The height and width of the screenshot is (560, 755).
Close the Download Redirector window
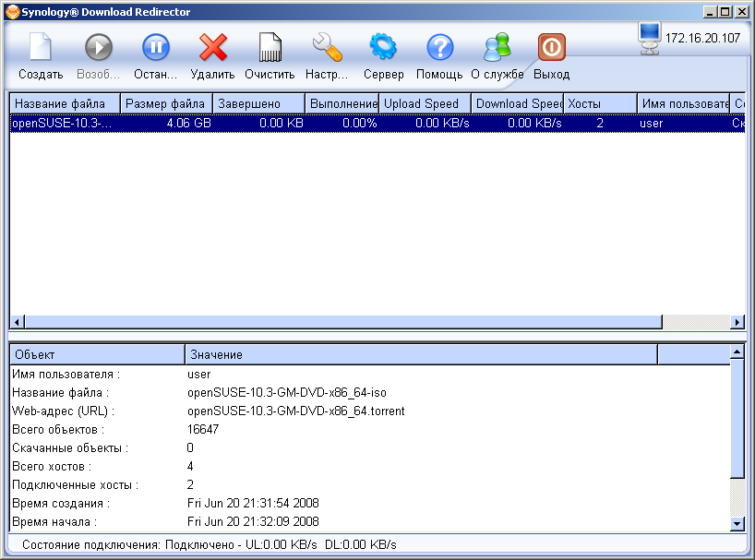[742, 12]
